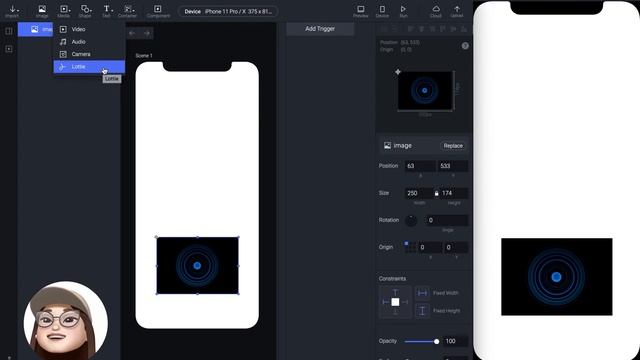Click the Origin anchor point grid
Image resolution: width=640 pixels, height=360 pixels.
pyautogui.click(x=410, y=247)
